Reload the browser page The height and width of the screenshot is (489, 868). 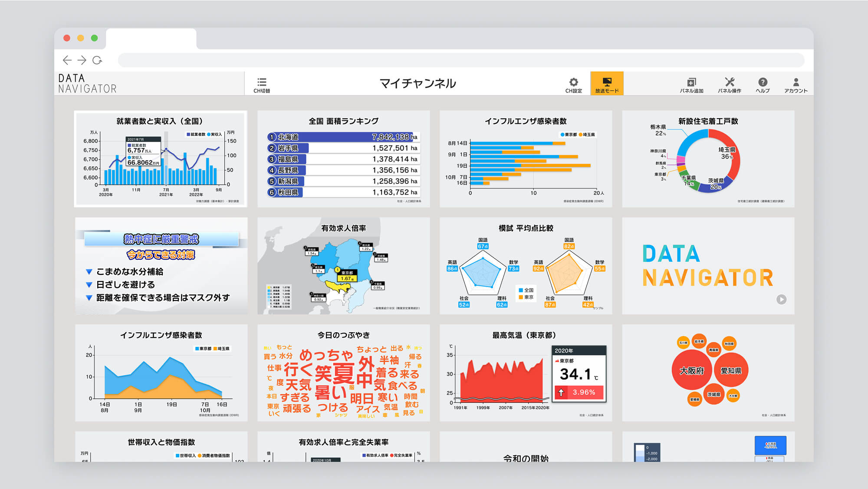(x=97, y=60)
